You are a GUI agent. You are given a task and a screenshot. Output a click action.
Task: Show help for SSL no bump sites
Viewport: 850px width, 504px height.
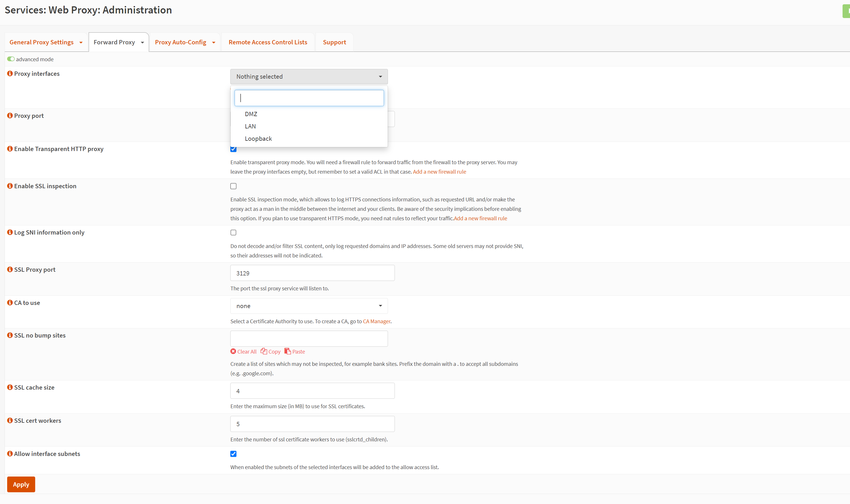(10, 335)
